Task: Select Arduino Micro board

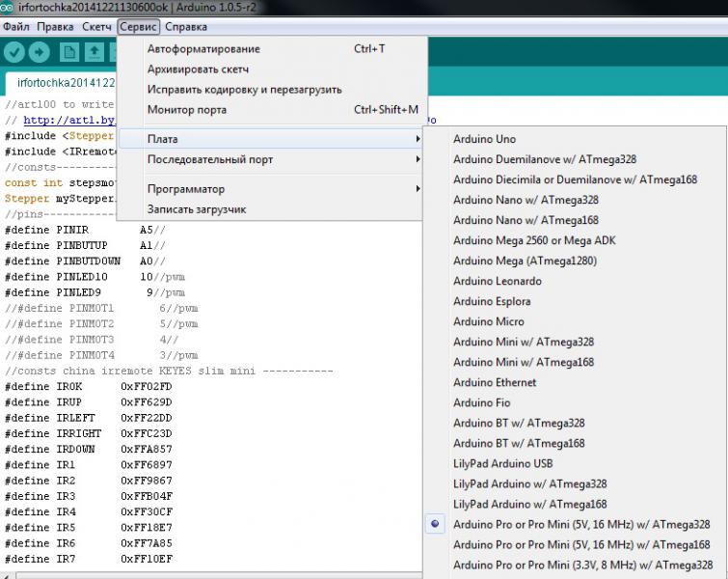Action: [x=575, y=321]
